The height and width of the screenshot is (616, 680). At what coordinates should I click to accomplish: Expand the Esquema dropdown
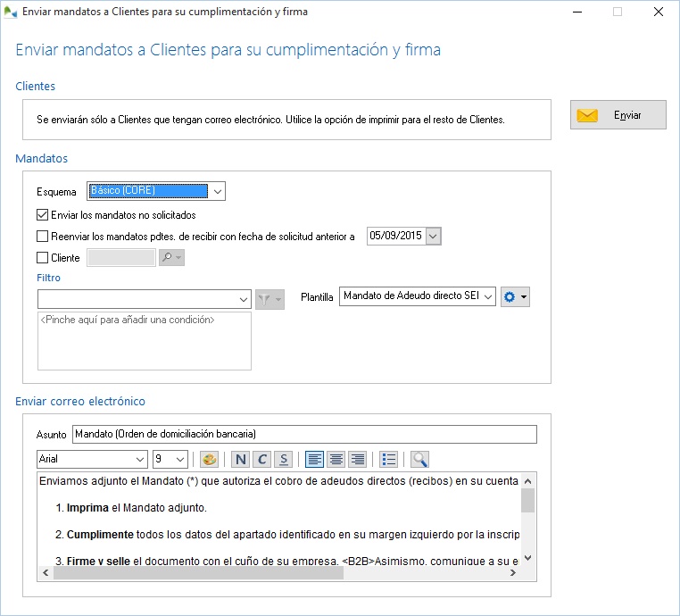(x=218, y=191)
